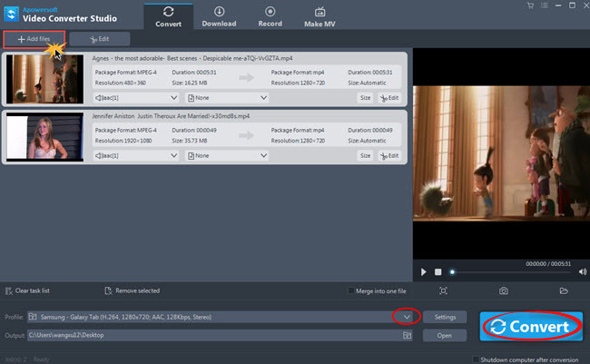Enable Merge into one file checkbox
The image size is (590, 364).
(351, 291)
